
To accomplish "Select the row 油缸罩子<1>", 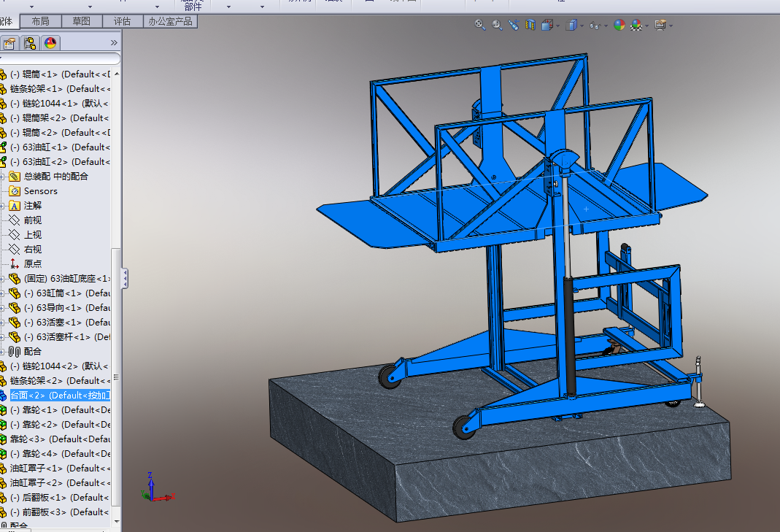I will [55, 469].
